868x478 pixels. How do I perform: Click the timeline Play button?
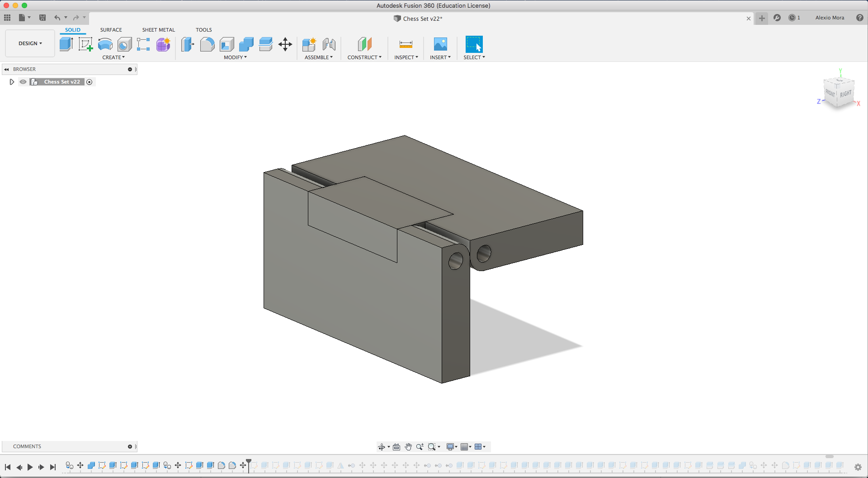coord(30,467)
